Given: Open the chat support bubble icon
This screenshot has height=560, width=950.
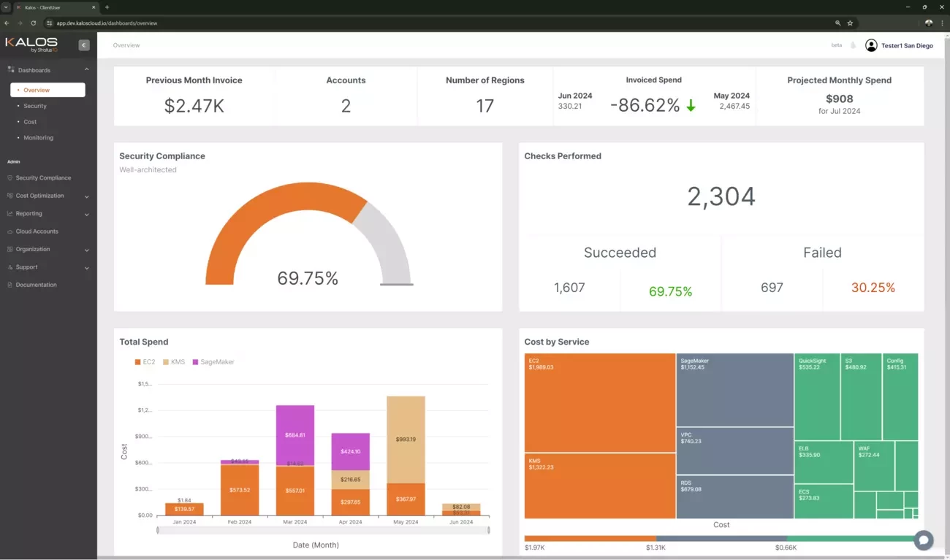Looking at the screenshot, I should 924,540.
